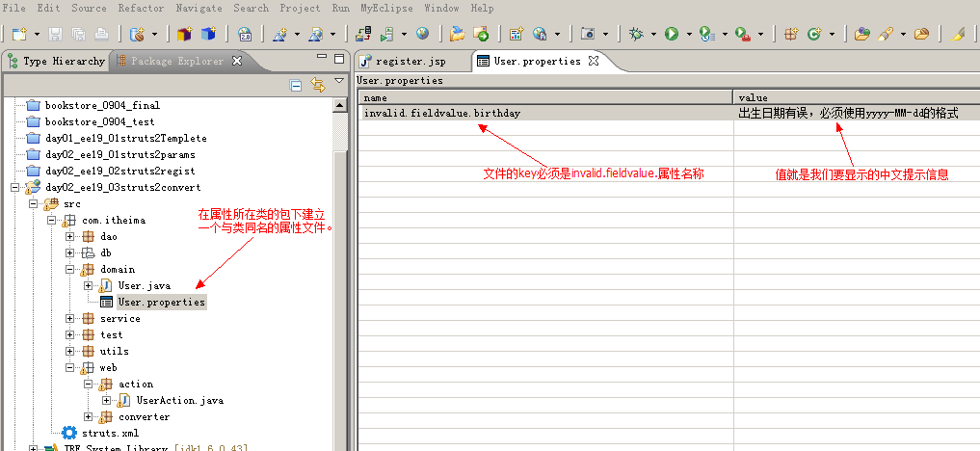Click the Save All toolbar icon
The height and width of the screenshot is (451, 980).
point(78,34)
